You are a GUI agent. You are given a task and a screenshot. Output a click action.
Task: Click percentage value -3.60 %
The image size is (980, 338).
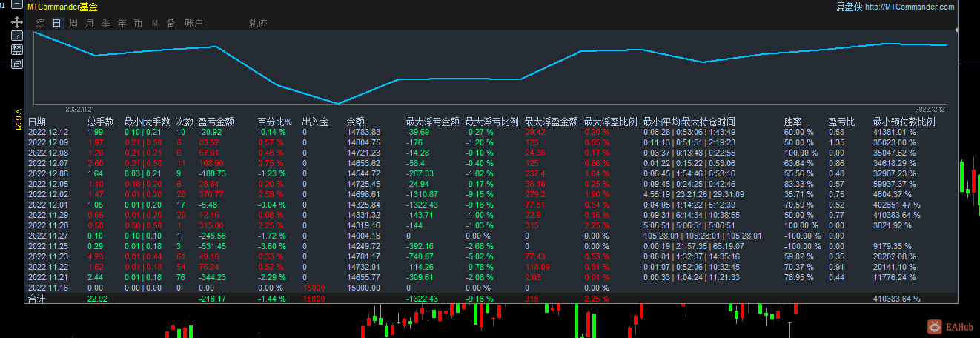[271, 246]
